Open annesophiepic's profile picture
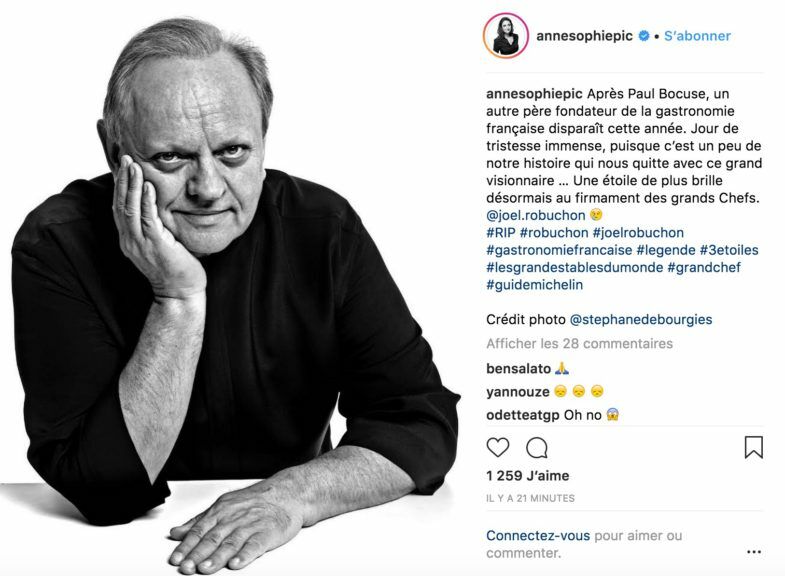The width and height of the screenshot is (785, 576). [x=506, y=36]
